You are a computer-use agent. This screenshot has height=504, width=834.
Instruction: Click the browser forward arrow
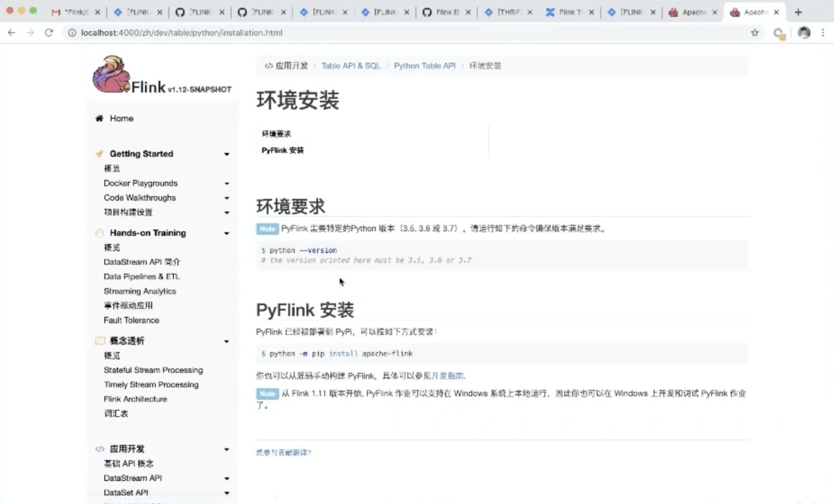[30, 32]
